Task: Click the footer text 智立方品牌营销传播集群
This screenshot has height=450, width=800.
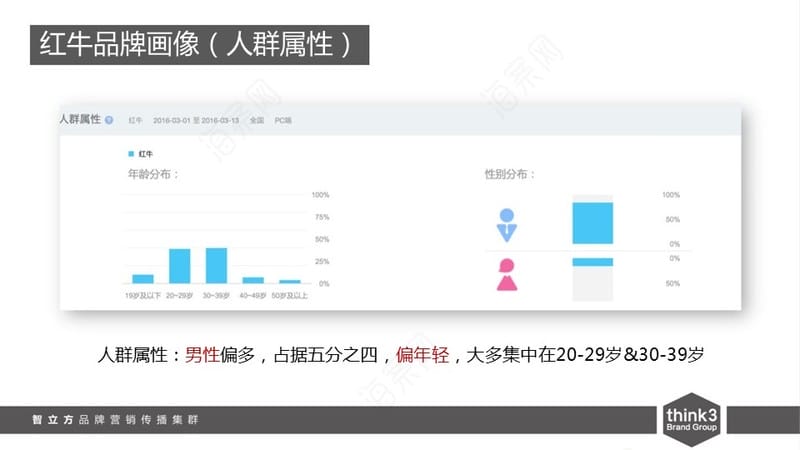Action: [115, 419]
